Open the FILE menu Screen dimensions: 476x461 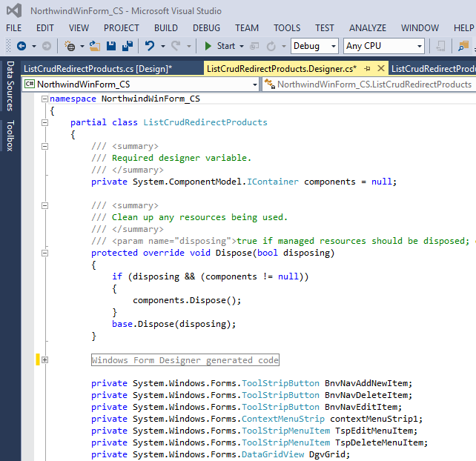tap(13, 28)
